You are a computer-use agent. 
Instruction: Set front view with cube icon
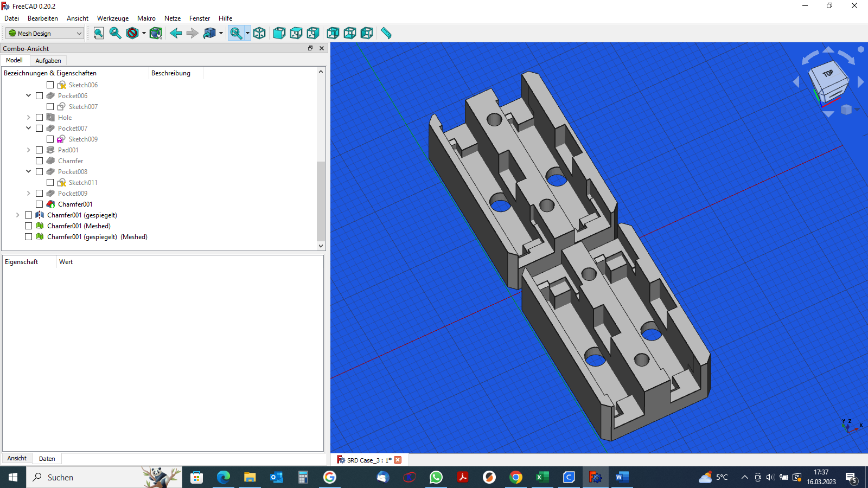coord(279,33)
